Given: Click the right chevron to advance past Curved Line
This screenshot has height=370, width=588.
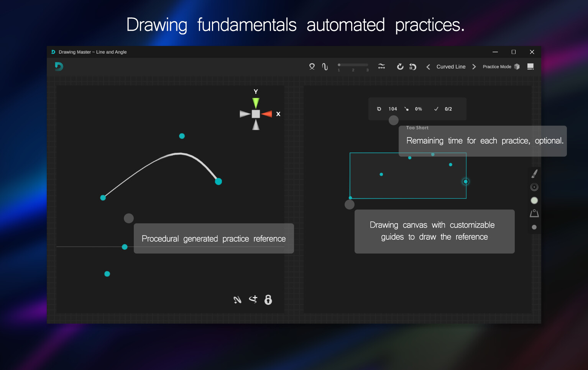Looking at the screenshot, I should (474, 66).
